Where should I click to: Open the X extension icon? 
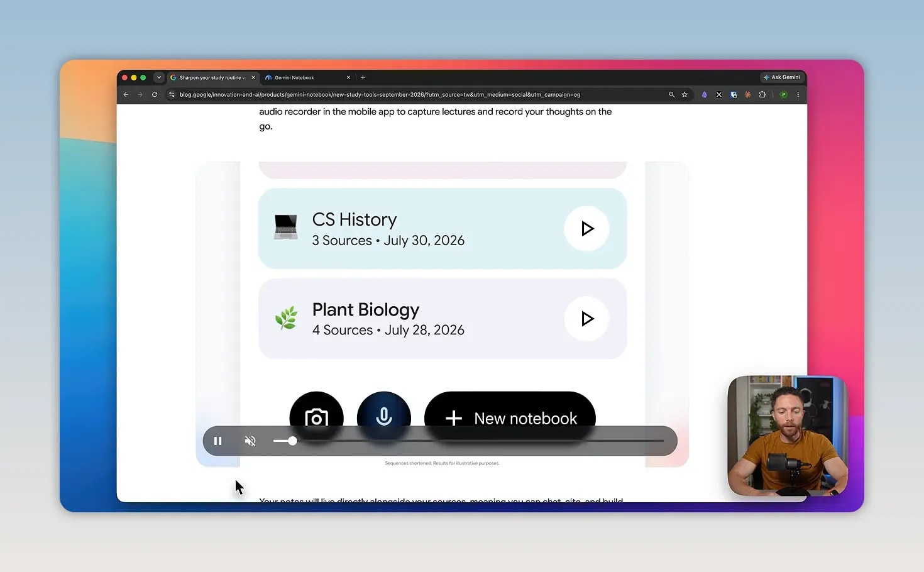(719, 95)
